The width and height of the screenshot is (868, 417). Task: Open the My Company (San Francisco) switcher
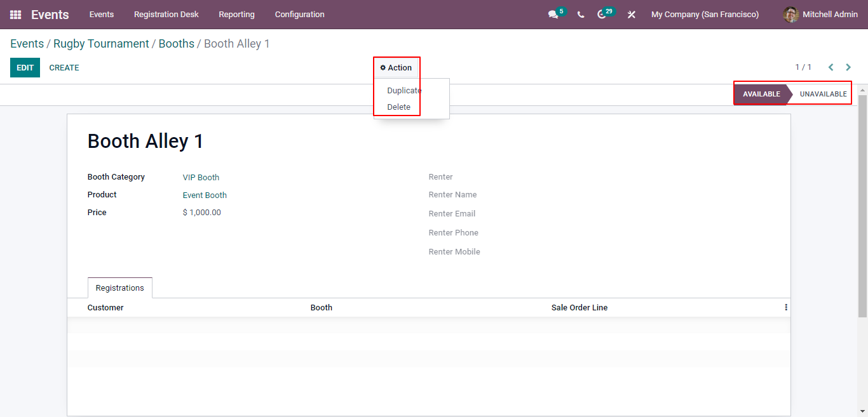705,14
